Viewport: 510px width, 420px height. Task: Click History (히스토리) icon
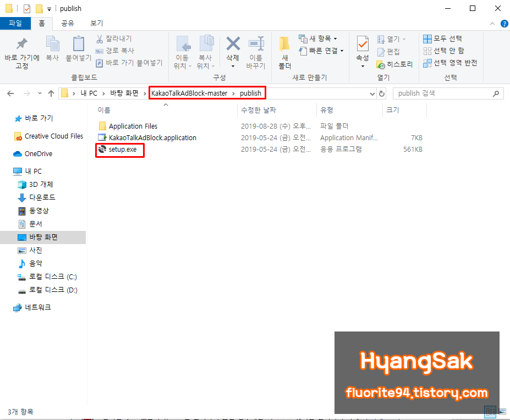381,65
